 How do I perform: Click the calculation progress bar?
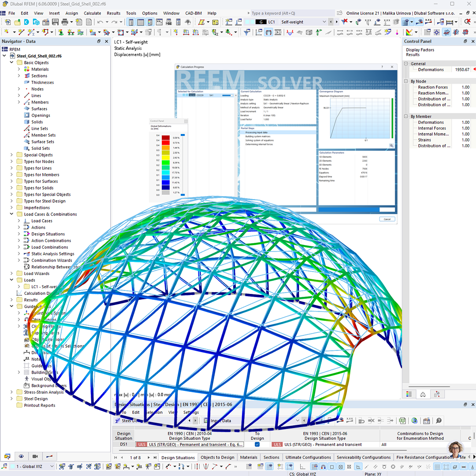pyautogui.click(x=357, y=210)
